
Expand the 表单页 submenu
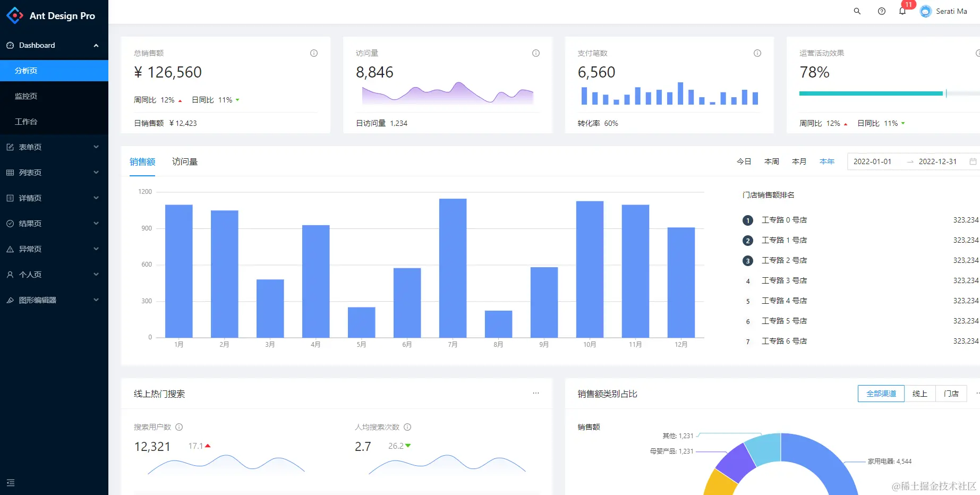(x=96, y=147)
